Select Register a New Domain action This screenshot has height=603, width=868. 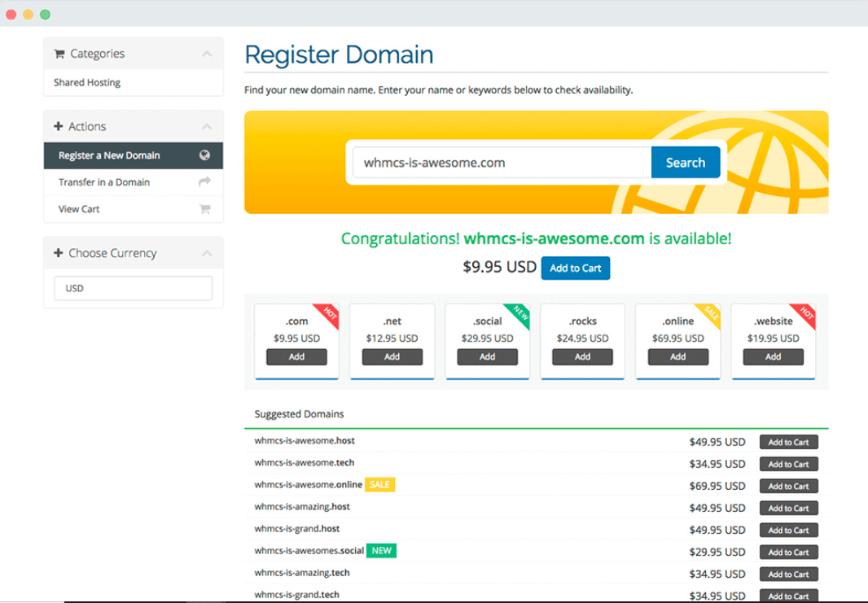[134, 155]
